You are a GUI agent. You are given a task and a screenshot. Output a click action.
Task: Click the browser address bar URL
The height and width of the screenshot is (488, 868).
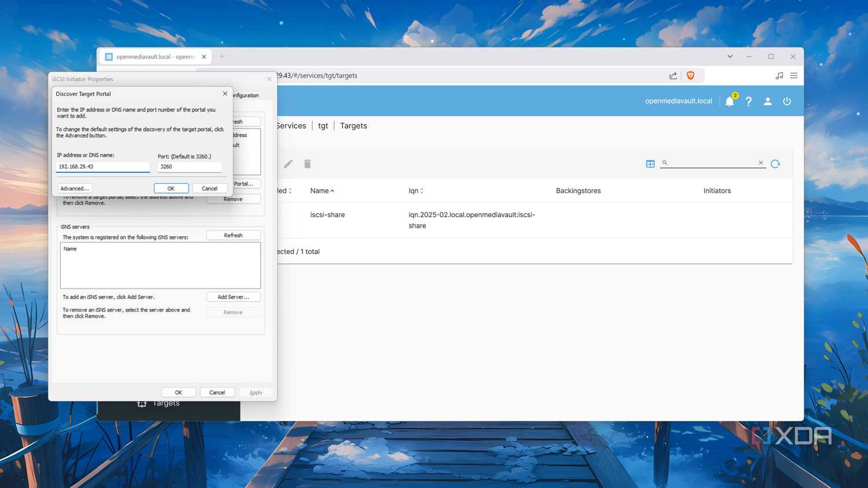click(317, 76)
